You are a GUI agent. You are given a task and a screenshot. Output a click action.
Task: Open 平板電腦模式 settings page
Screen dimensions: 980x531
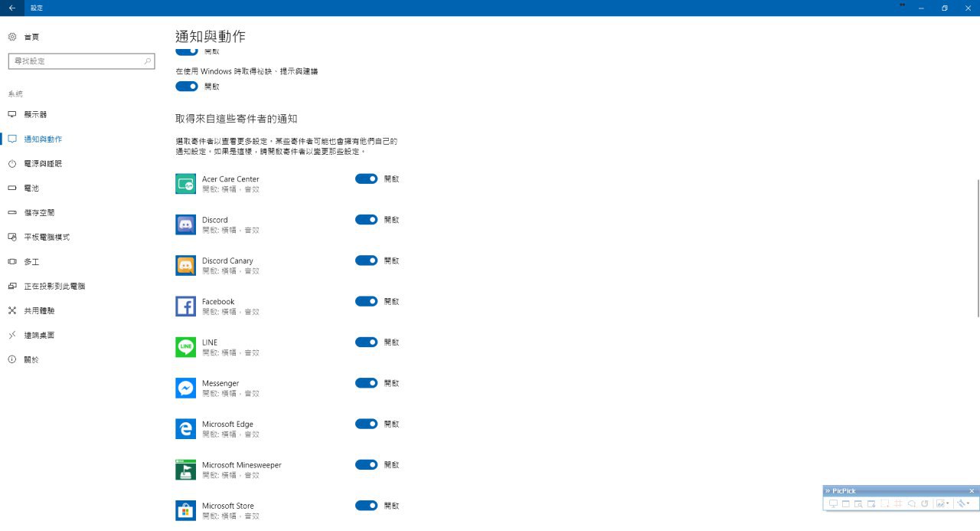coord(47,237)
